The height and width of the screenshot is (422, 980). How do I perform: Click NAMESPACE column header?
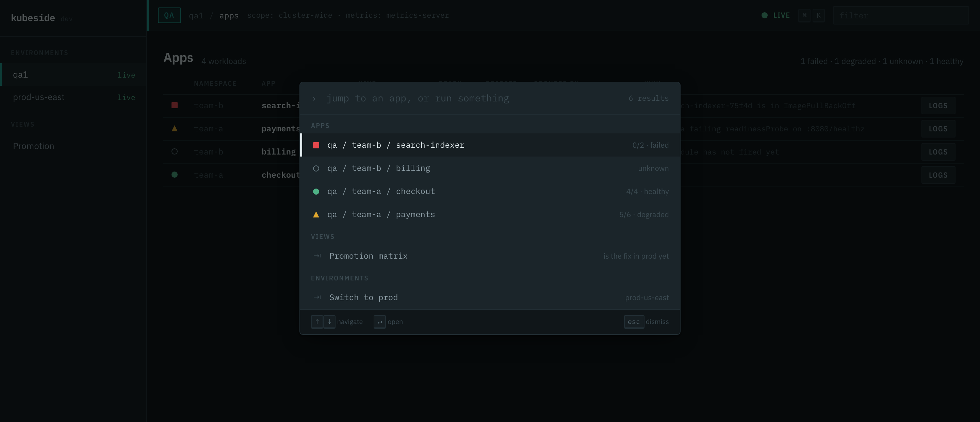click(x=215, y=83)
